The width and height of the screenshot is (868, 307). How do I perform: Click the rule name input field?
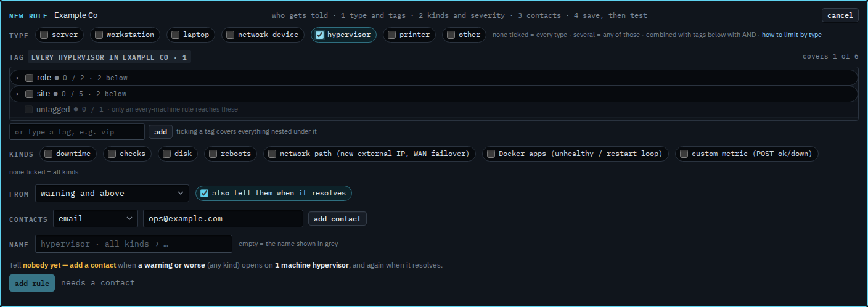pyautogui.click(x=134, y=244)
